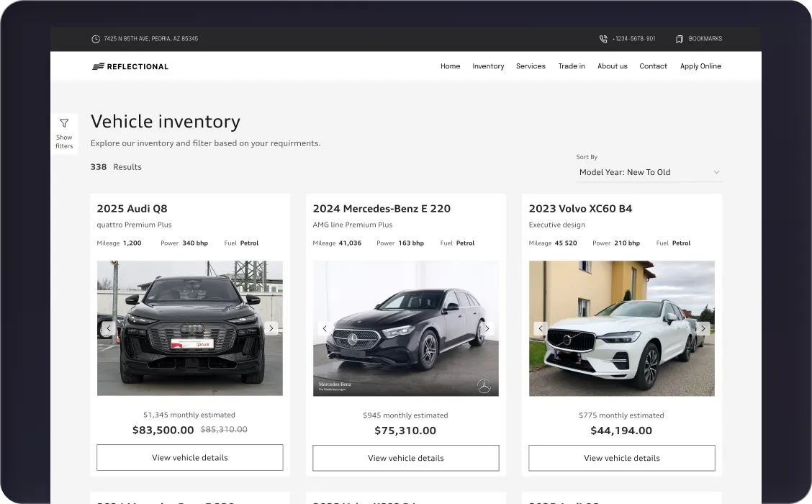
Task: View vehicle details for Mercedes-Benz E 220
Action: (x=405, y=458)
